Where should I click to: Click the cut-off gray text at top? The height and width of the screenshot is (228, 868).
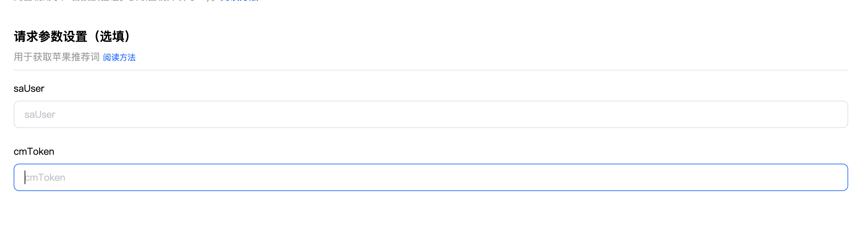click(x=103, y=1)
